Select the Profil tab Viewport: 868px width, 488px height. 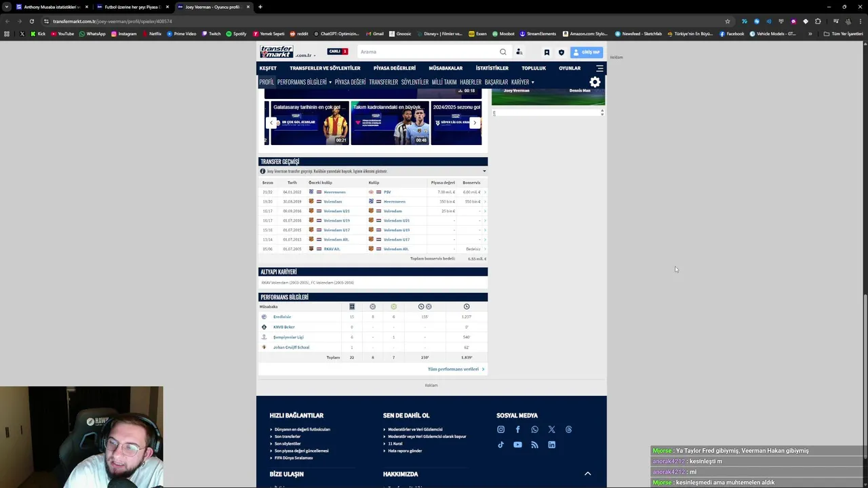pos(267,82)
